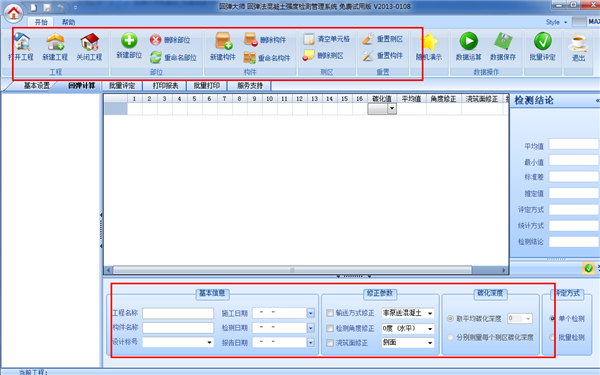This screenshot has width=600, height=375.
Task: Open the 施工日期 date picker arrow
Action: coord(310,313)
